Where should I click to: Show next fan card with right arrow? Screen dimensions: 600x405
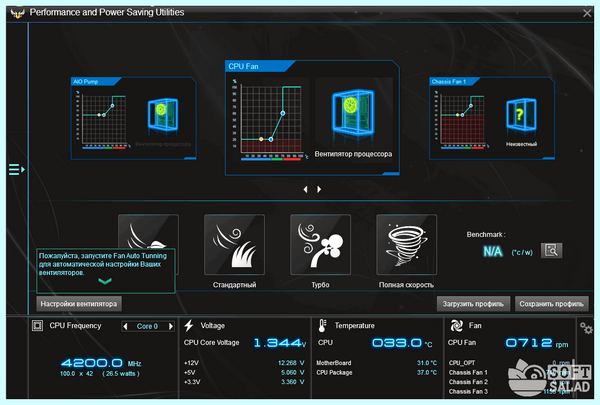pyautogui.click(x=319, y=189)
